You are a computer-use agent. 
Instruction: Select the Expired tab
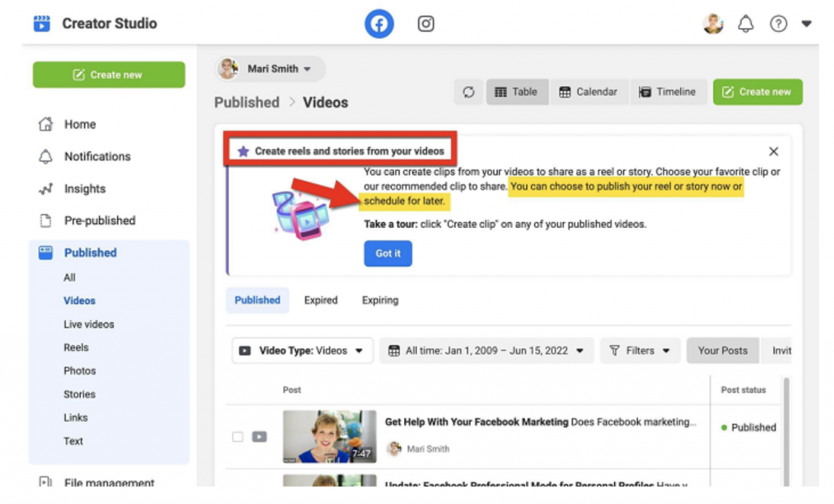pos(321,300)
